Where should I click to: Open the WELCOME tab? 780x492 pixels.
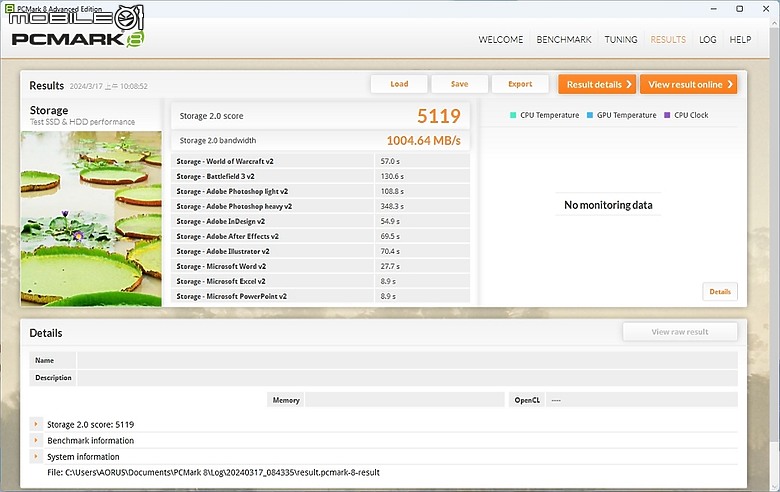click(x=500, y=40)
